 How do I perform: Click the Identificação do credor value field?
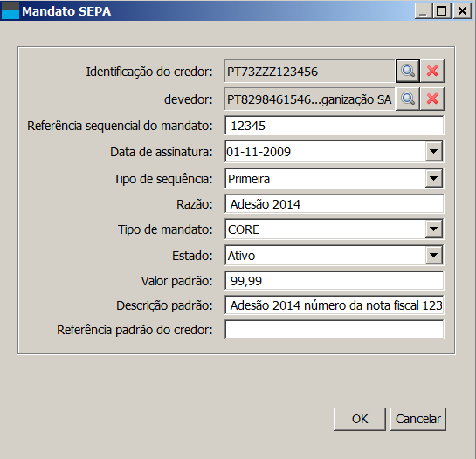pos(310,72)
